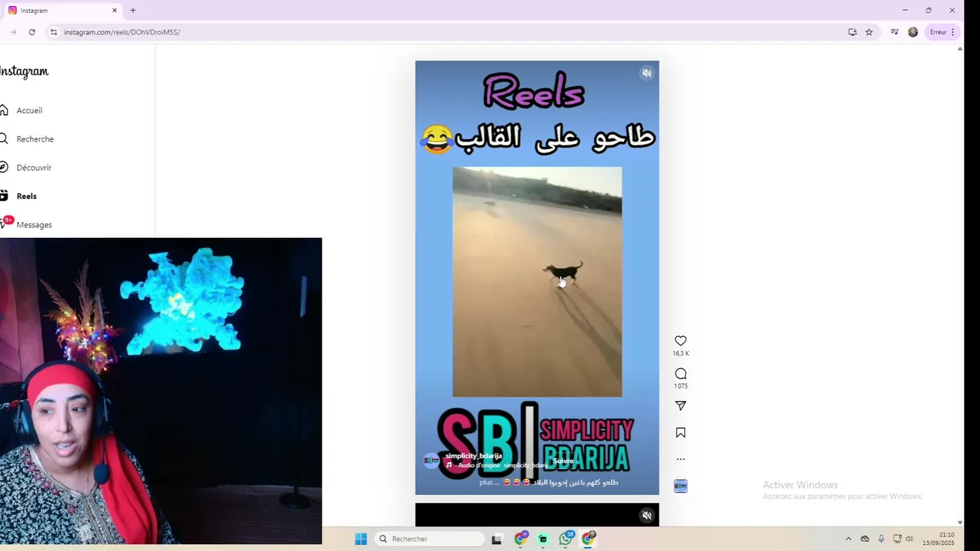The width and height of the screenshot is (980, 551).
Task: Open the simplicity_bdarija profile name
Action: point(473,456)
